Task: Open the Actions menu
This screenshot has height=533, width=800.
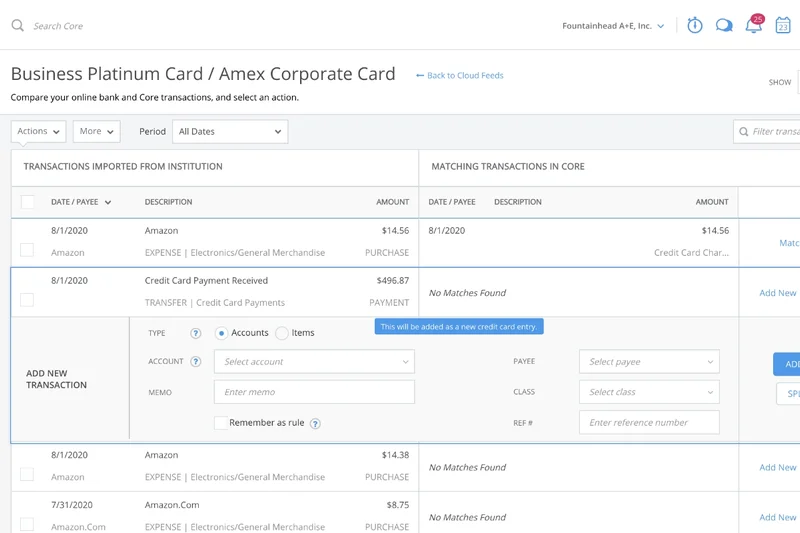Action: pyautogui.click(x=39, y=131)
